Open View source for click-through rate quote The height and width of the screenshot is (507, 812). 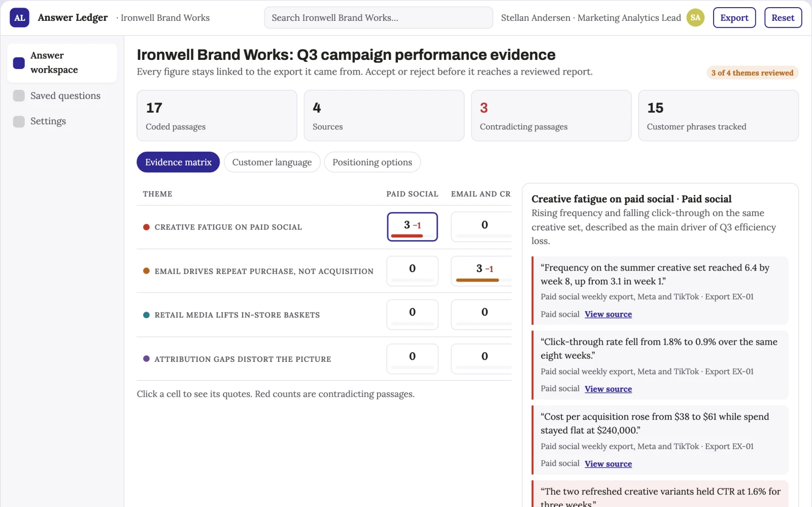coord(608,389)
